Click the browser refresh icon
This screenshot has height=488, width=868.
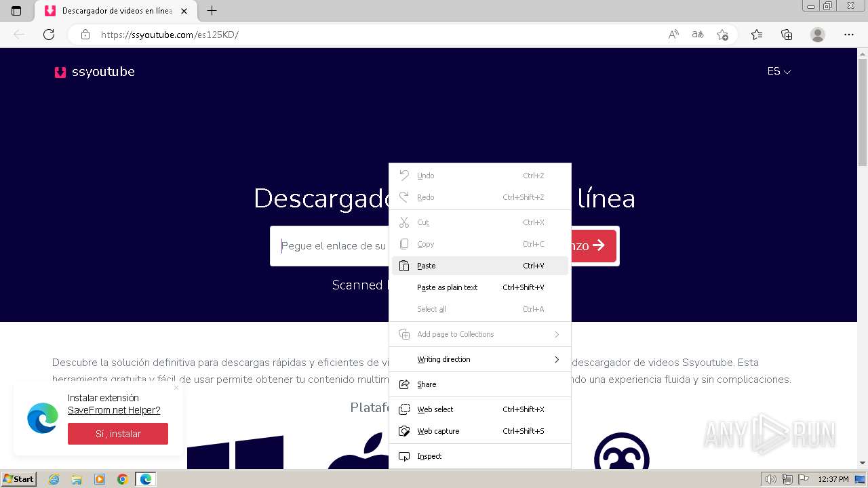(49, 35)
